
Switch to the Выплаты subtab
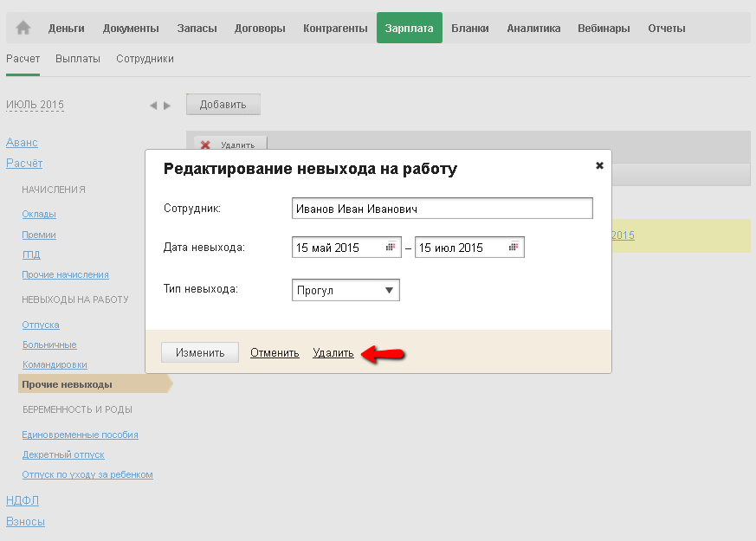pyautogui.click(x=78, y=59)
